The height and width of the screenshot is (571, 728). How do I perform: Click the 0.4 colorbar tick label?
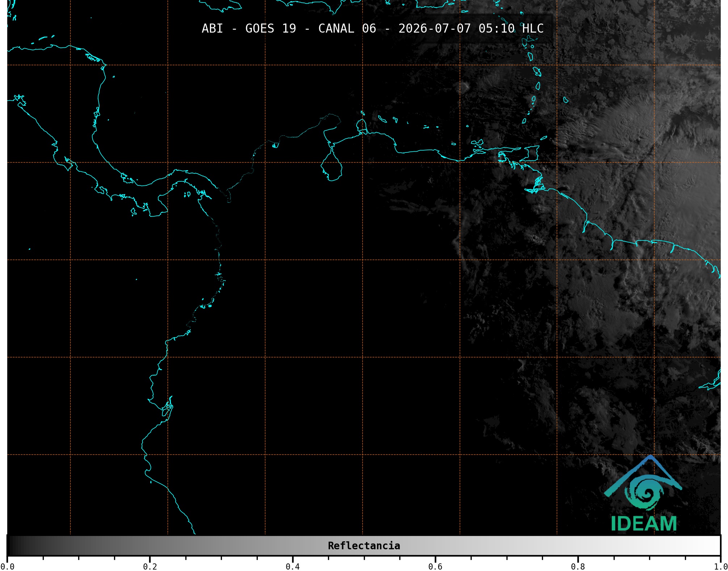[x=293, y=566]
